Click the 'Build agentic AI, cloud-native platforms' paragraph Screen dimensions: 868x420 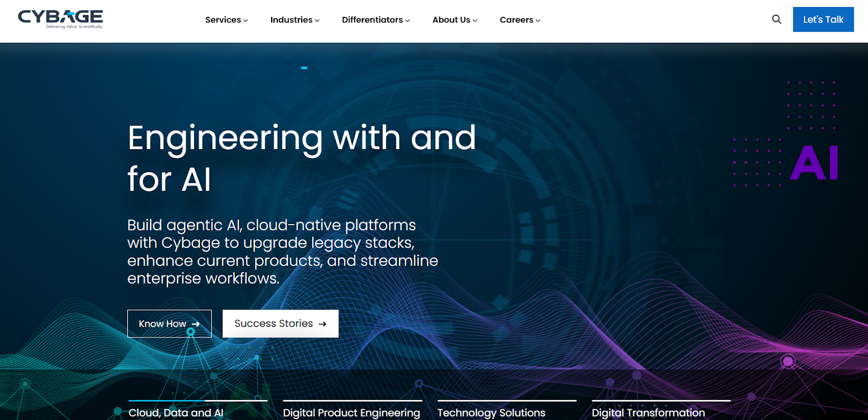(283, 251)
